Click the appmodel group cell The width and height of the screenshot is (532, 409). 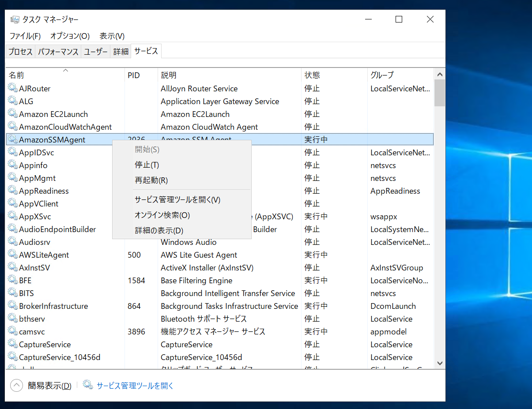389,331
